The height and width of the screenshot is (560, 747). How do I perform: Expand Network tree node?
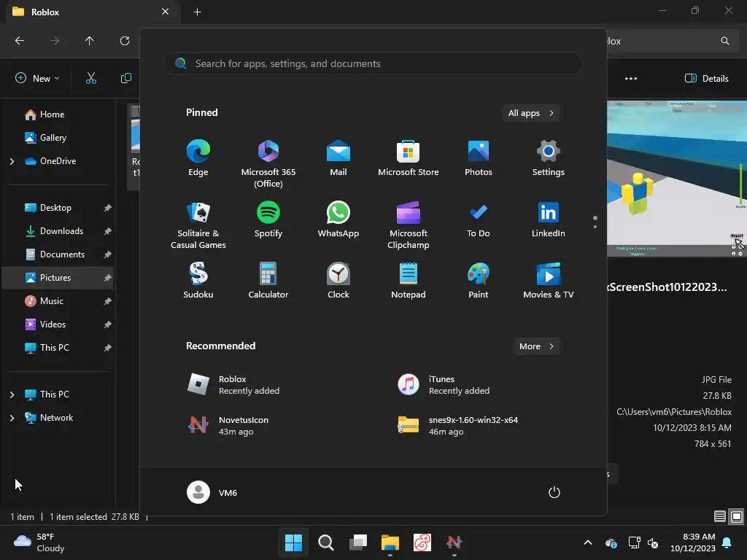point(12,418)
